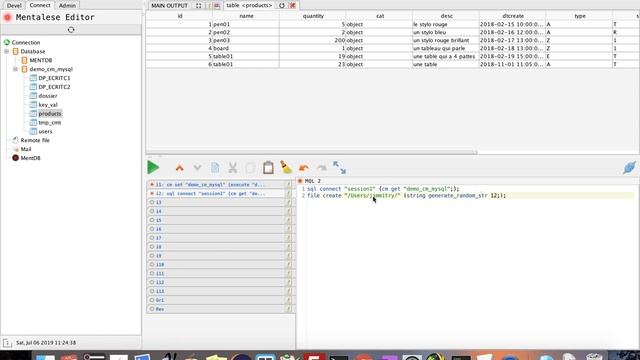
Task: Run the MQL script with green play button
Action: 153,167
